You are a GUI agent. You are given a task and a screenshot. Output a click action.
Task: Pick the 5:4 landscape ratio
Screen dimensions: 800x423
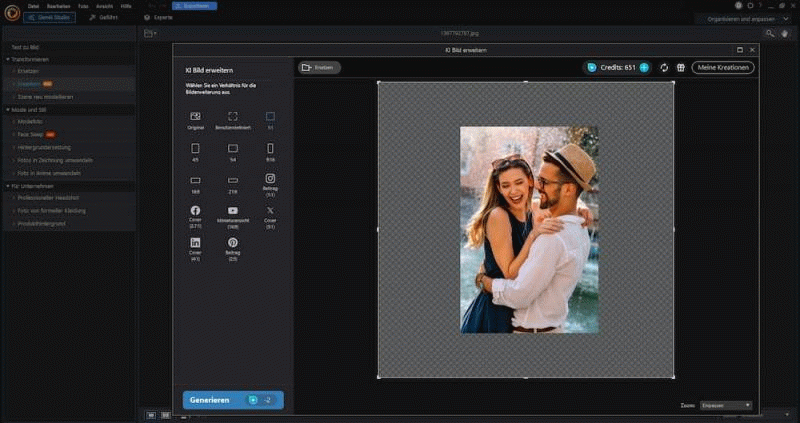(233, 148)
